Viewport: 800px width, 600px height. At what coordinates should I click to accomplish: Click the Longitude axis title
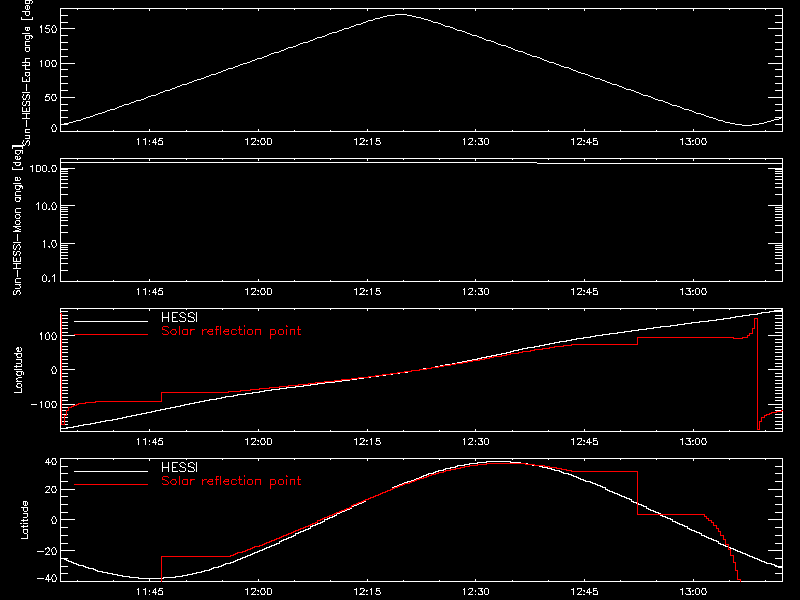tap(18, 369)
